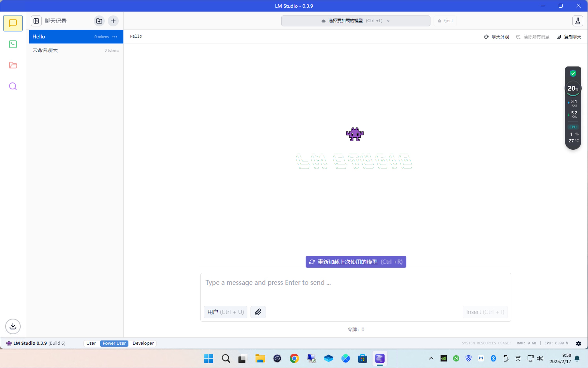Open the Downloads icon at bottom left

(x=13, y=326)
